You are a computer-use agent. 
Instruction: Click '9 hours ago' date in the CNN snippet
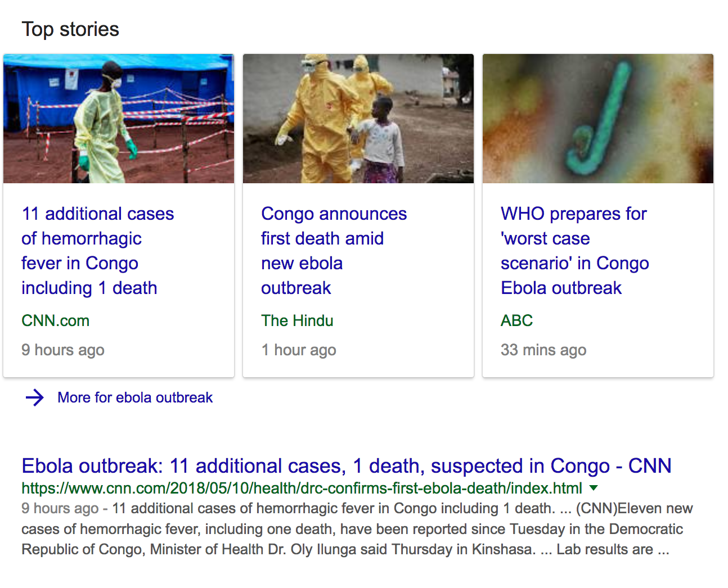coord(60,508)
